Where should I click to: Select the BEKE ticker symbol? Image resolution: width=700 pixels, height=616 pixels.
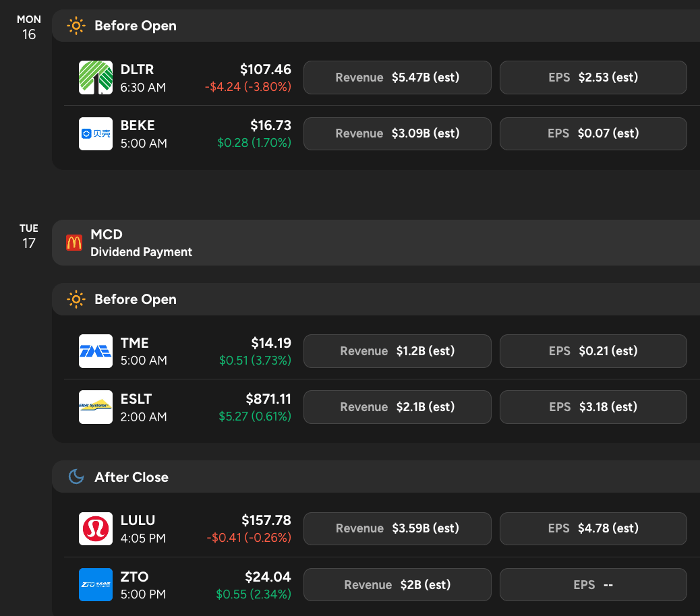(138, 125)
